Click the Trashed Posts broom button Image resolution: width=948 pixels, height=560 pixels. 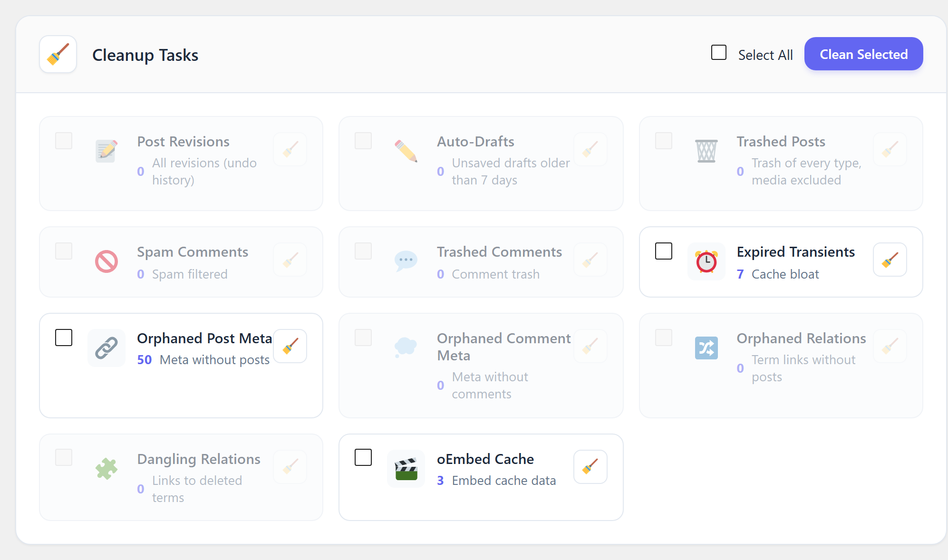pos(890,149)
